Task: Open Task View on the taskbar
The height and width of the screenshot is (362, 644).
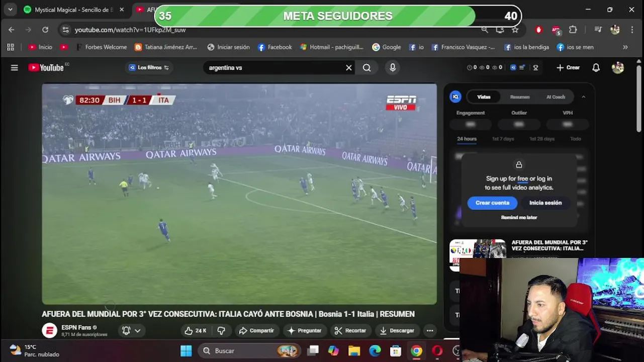Action: [313, 350]
